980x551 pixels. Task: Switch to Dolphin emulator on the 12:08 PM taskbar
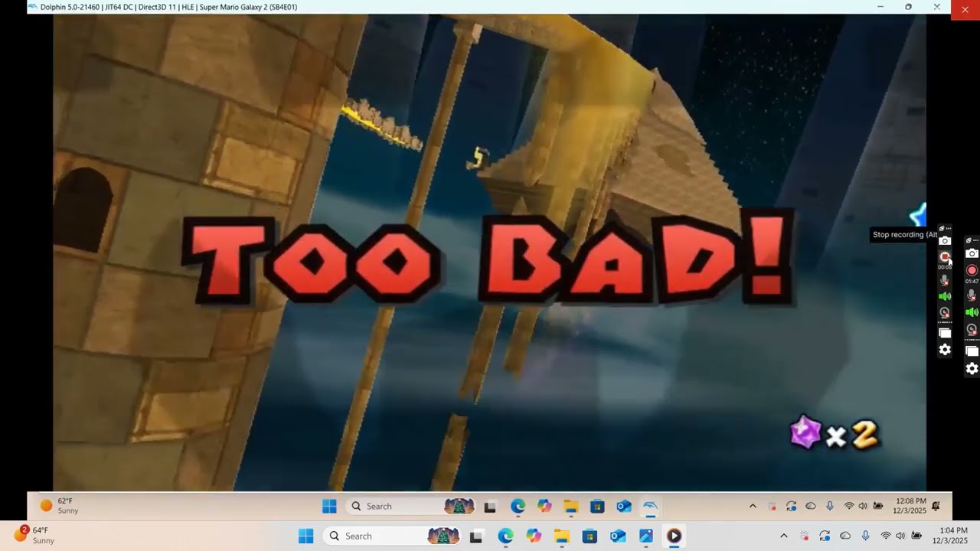(x=650, y=507)
